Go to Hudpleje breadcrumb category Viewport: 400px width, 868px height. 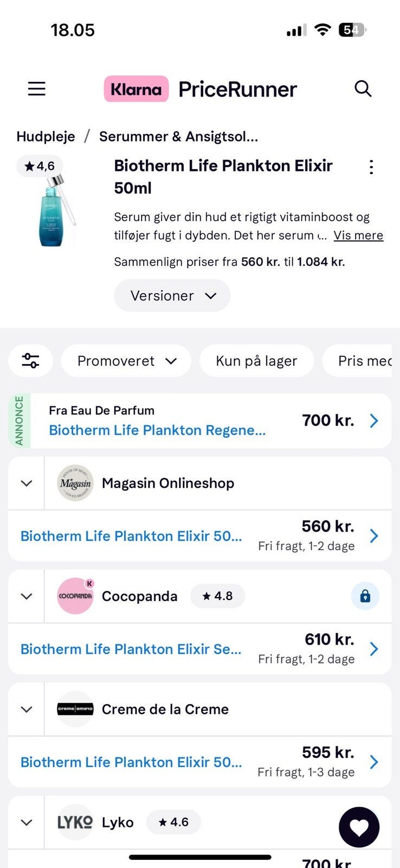click(x=46, y=136)
